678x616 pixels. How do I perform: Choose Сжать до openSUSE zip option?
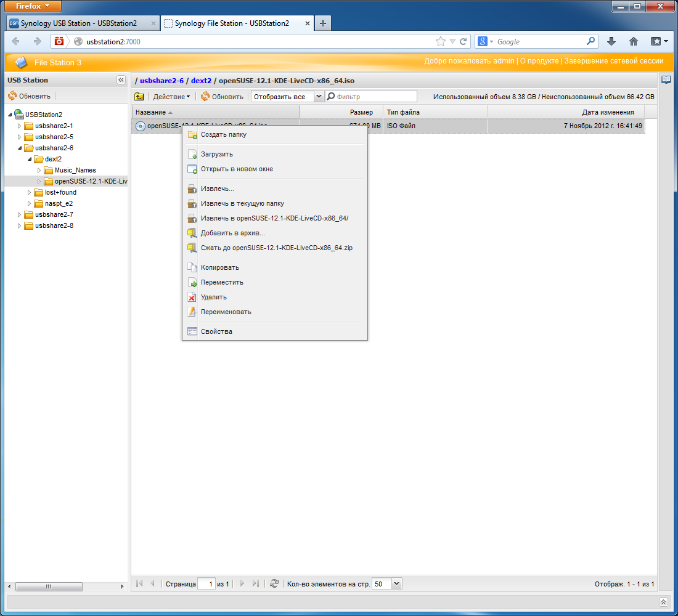click(274, 248)
